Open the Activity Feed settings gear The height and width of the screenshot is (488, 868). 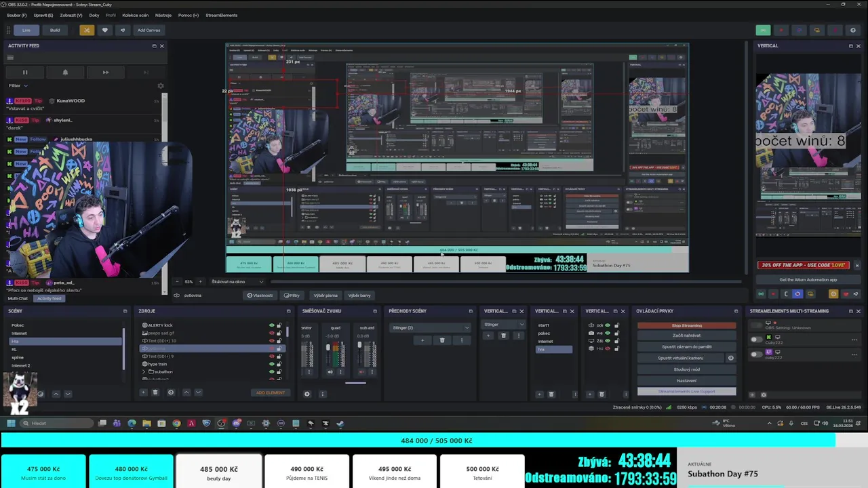(161, 86)
